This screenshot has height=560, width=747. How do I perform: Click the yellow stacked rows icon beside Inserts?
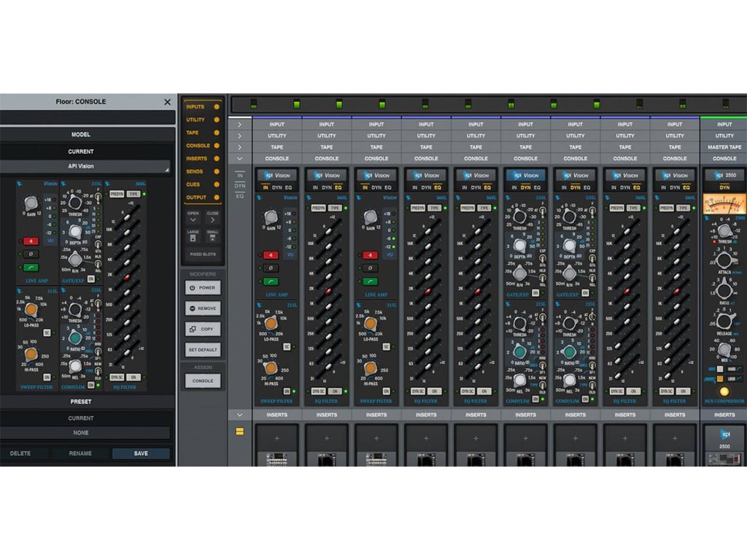pos(239,432)
